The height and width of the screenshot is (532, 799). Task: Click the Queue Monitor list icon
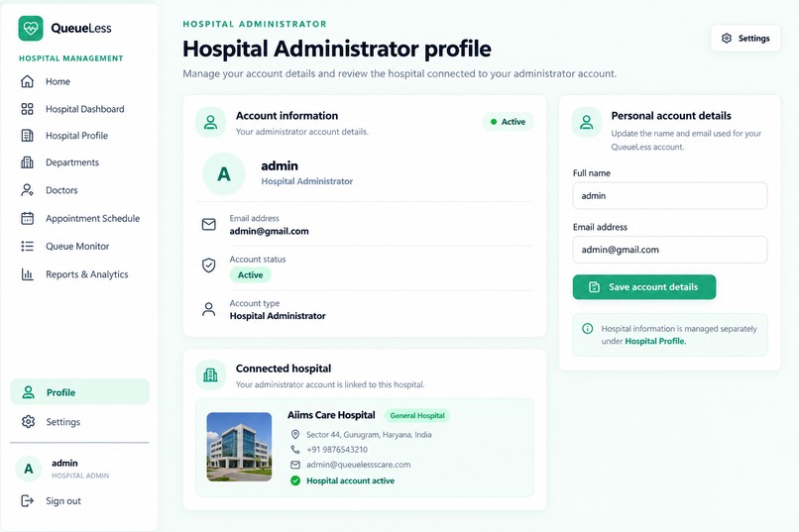click(27, 247)
